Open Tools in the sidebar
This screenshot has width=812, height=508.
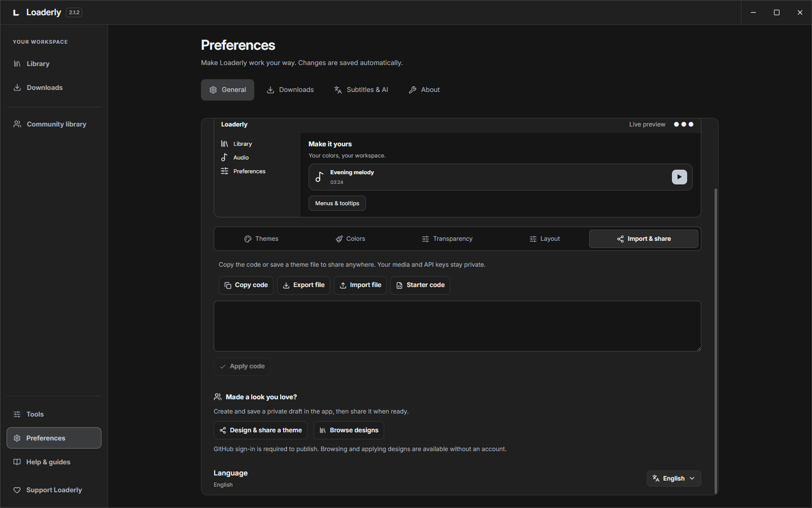[x=54, y=414]
